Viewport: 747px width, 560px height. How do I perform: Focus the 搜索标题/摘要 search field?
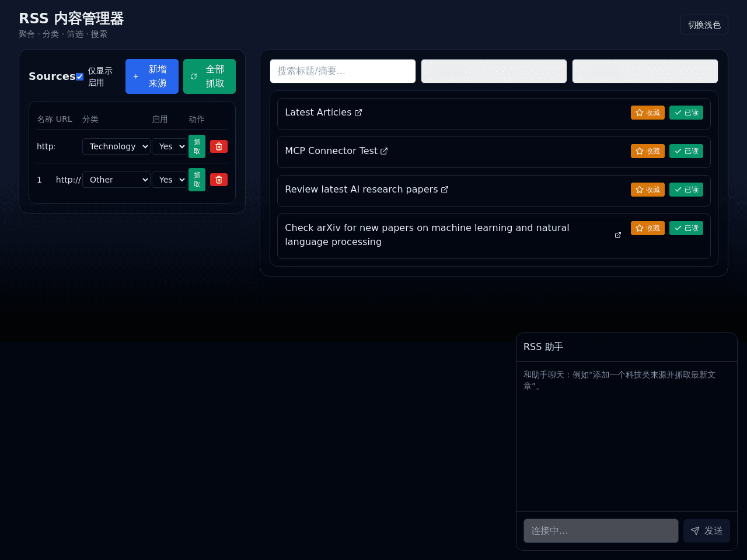tap(343, 71)
